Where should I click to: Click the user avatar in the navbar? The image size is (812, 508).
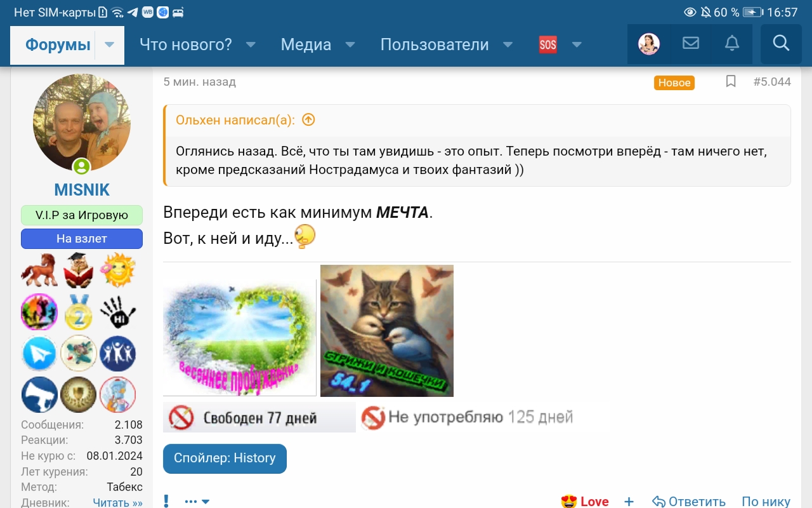coord(649,44)
